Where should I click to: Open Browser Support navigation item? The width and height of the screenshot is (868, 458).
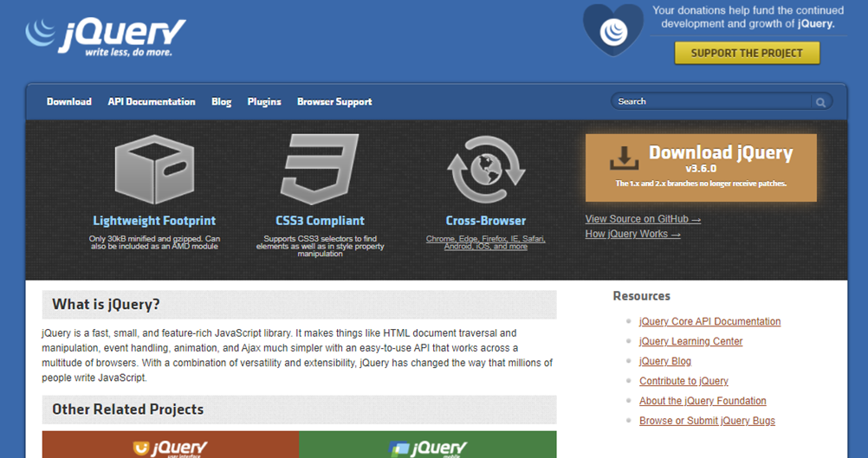pos(334,102)
